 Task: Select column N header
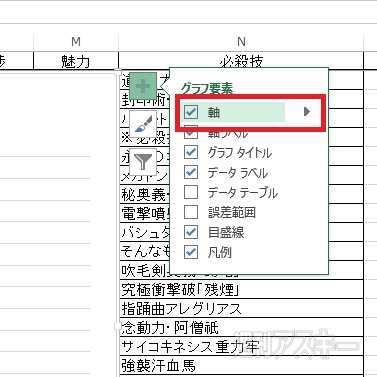tap(241, 42)
